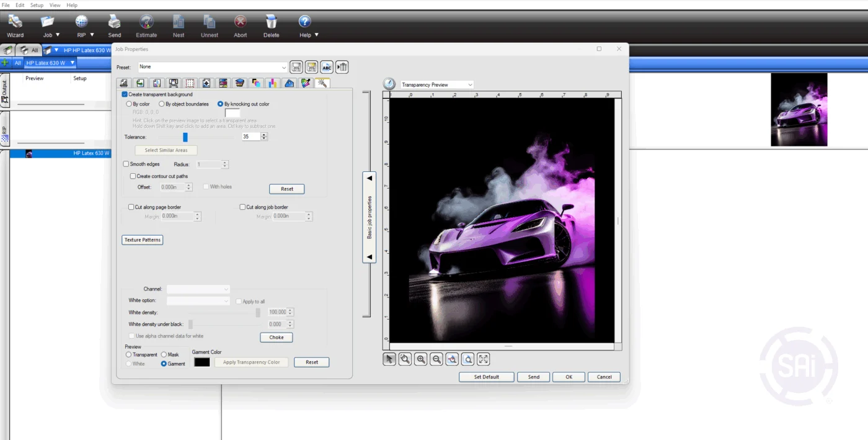The width and height of the screenshot is (868, 440).
Task: Click the fit-to-screen expand arrows icon
Action: (484, 359)
